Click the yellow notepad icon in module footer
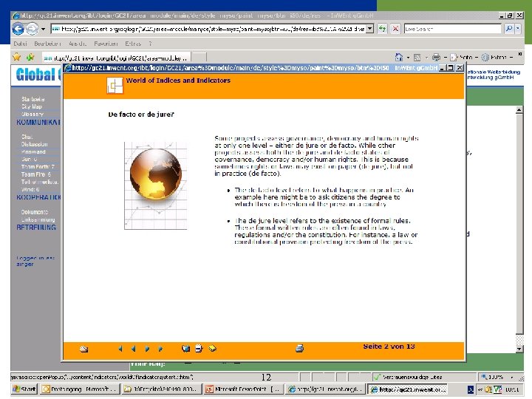Viewport: 532px width, 399px height. (x=212, y=349)
